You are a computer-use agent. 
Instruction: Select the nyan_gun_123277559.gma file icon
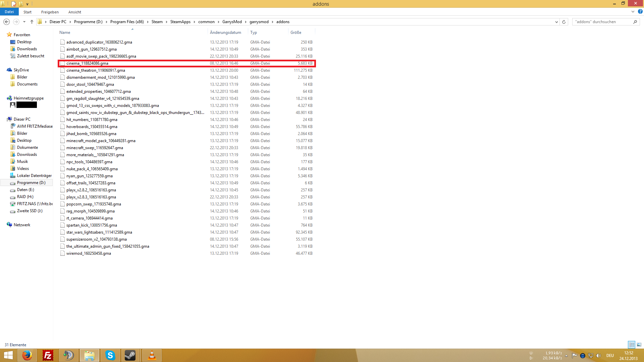(62, 176)
